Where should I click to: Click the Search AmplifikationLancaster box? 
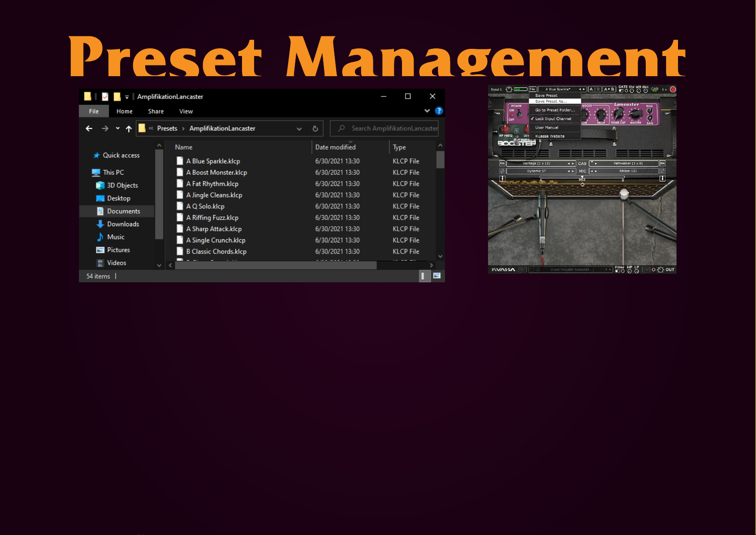click(x=384, y=128)
